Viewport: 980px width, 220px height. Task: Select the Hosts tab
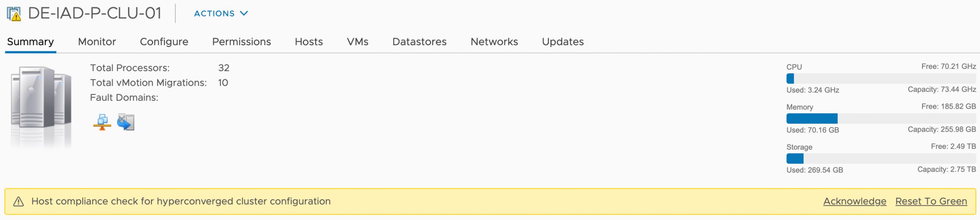(x=309, y=42)
